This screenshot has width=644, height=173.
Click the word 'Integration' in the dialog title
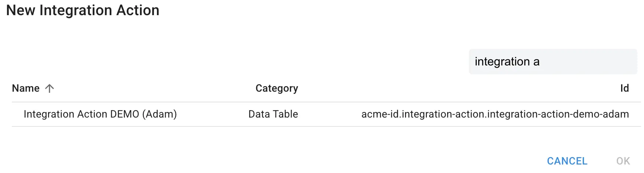click(x=76, y=10)
